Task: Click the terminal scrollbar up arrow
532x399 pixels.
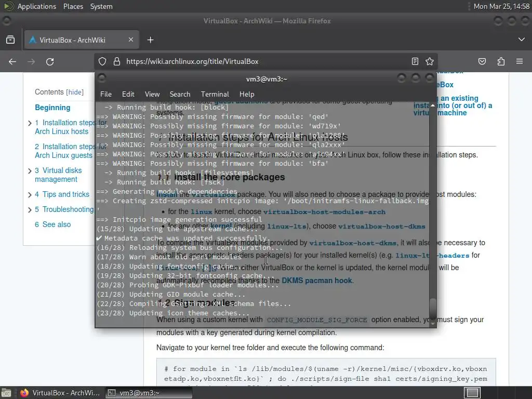Action: click(x=433, y=105)
